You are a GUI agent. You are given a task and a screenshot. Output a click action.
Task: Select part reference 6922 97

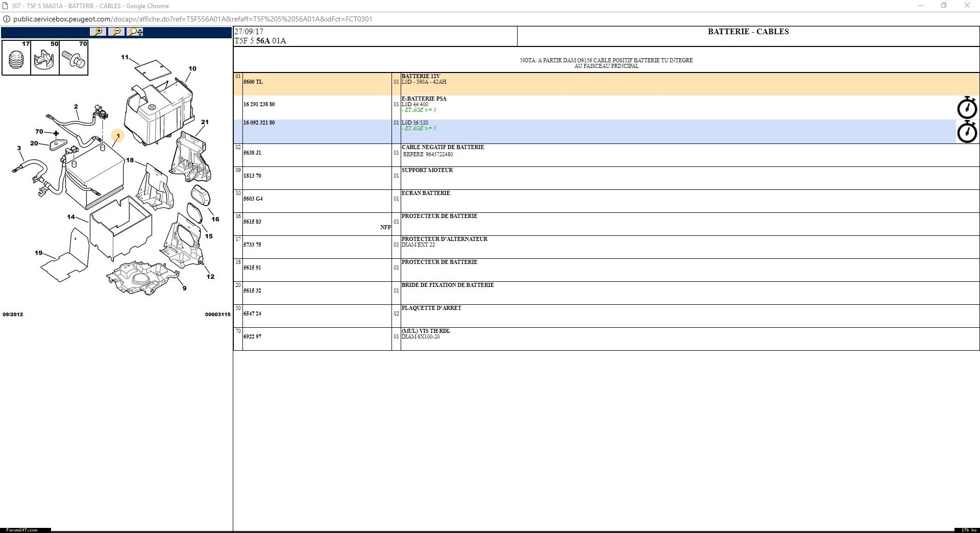click(x=252, y=336)
